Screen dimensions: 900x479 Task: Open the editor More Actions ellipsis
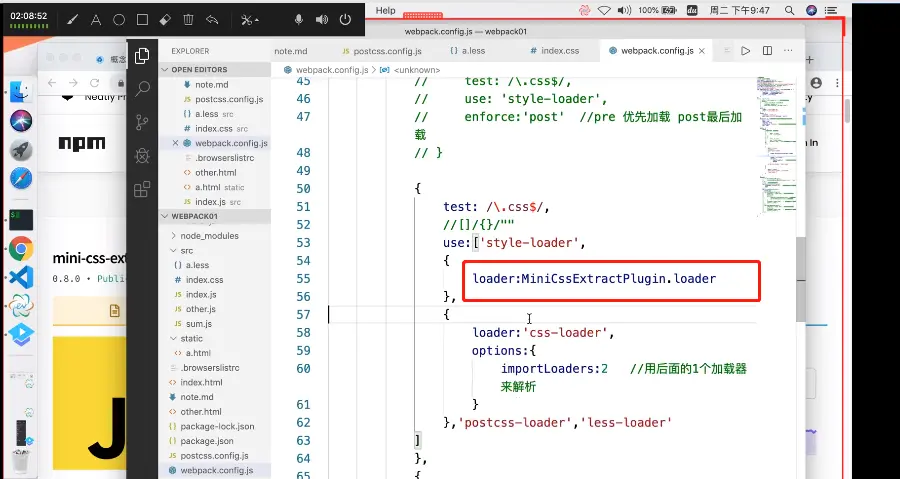pos(788,51)
